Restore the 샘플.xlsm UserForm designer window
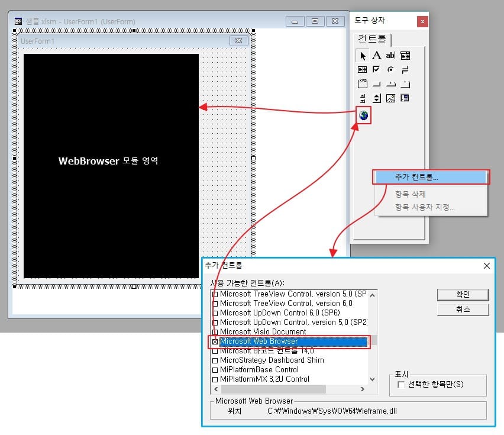Viewport: 504px width, 435px height. tap(315, 21)
